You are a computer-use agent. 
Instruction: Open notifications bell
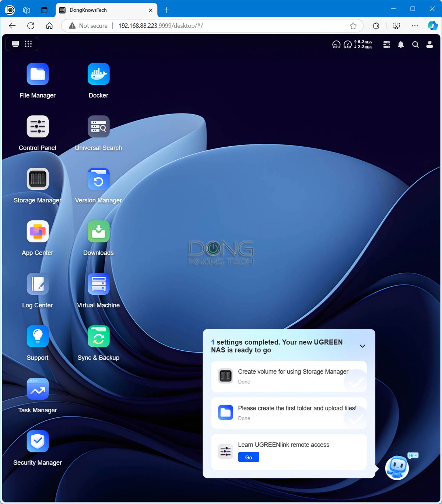[x=401, y=45]
